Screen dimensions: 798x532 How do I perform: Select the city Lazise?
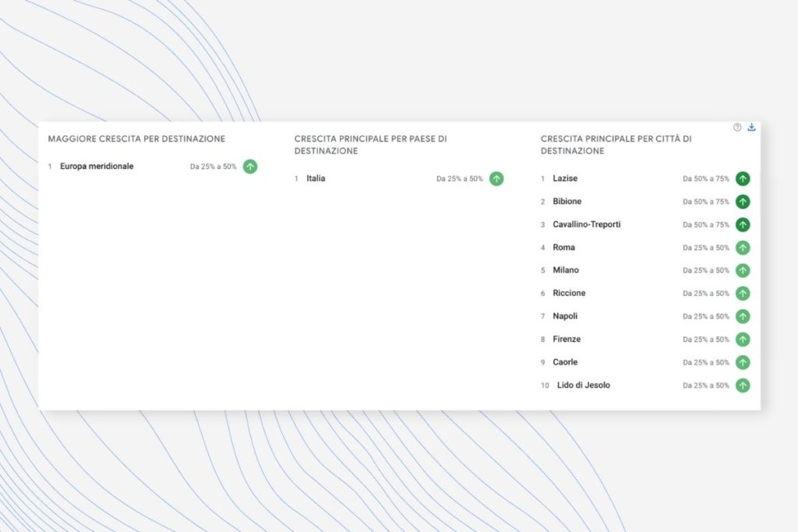pyautogui.click(x=565, y=178)
